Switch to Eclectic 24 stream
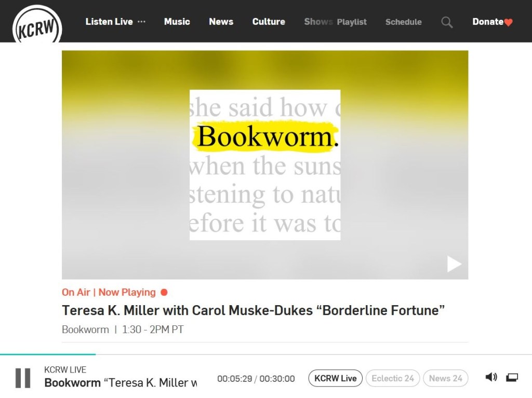The image size is (532, 398). click(393, 378)
